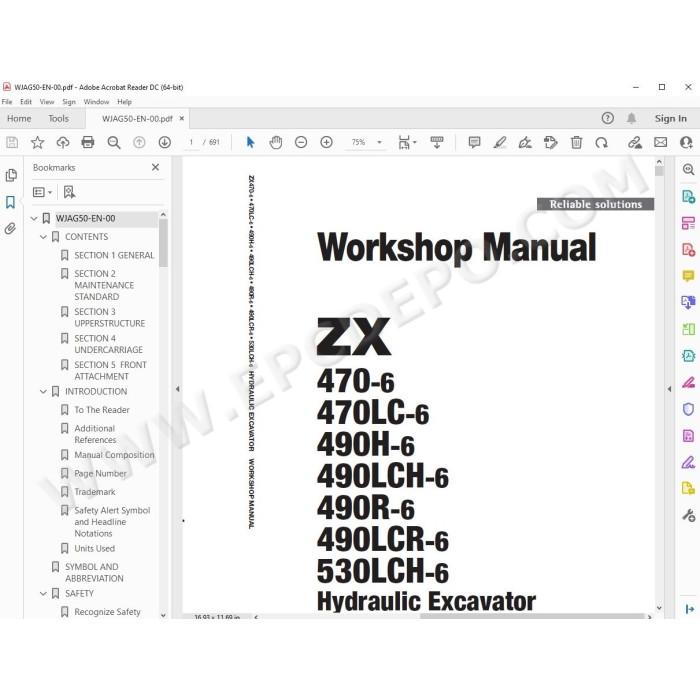Screen dimensions: 700x700
Task: Click the bookmarks panel vertical scrollbar
Action: (163, 244)
